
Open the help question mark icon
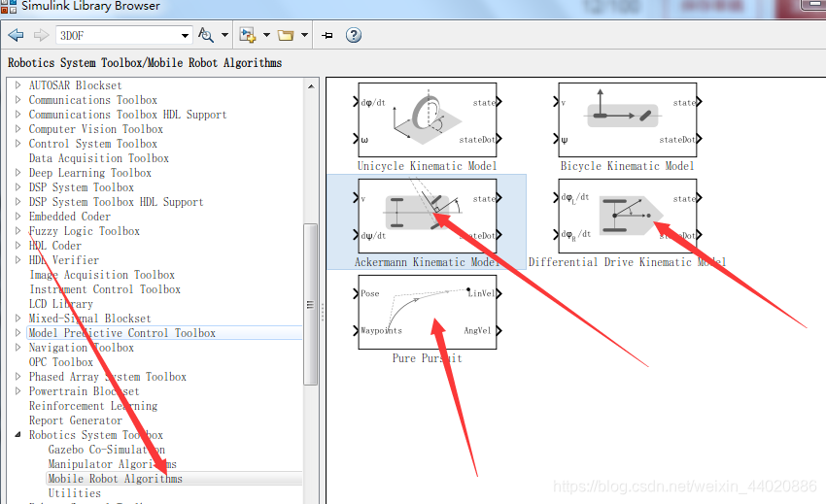(x=354, y=35)
